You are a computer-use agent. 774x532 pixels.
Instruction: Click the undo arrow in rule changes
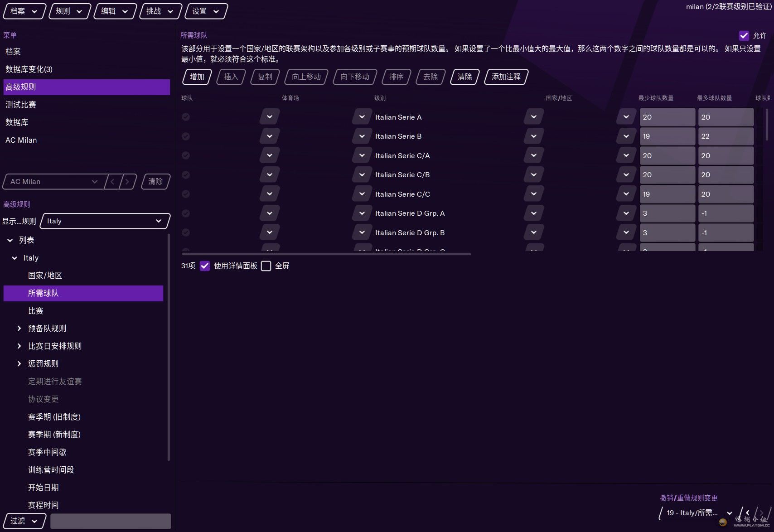point(747,513)
